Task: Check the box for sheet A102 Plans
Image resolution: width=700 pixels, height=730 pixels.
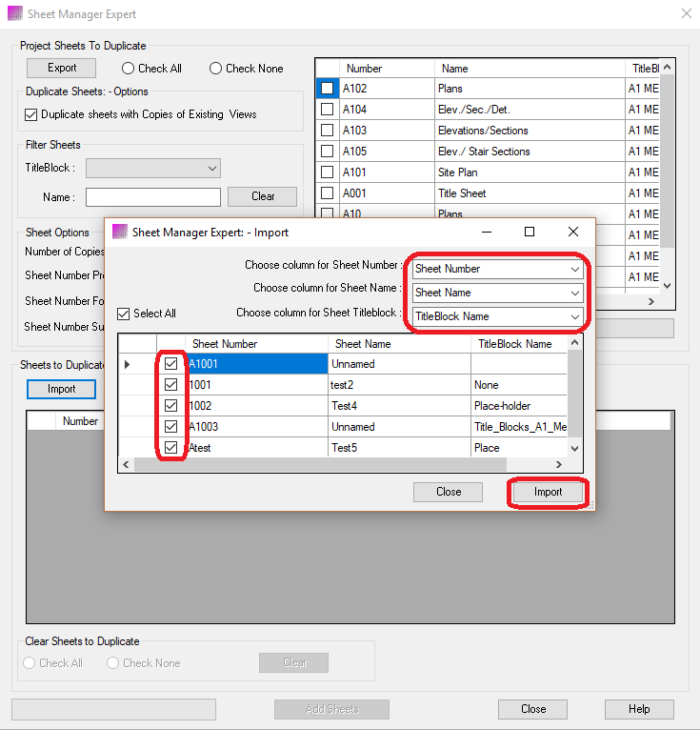Action: point(328,89)
